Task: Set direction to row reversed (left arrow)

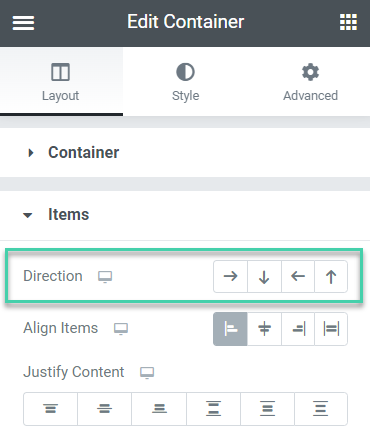Action: coord(298,277)
